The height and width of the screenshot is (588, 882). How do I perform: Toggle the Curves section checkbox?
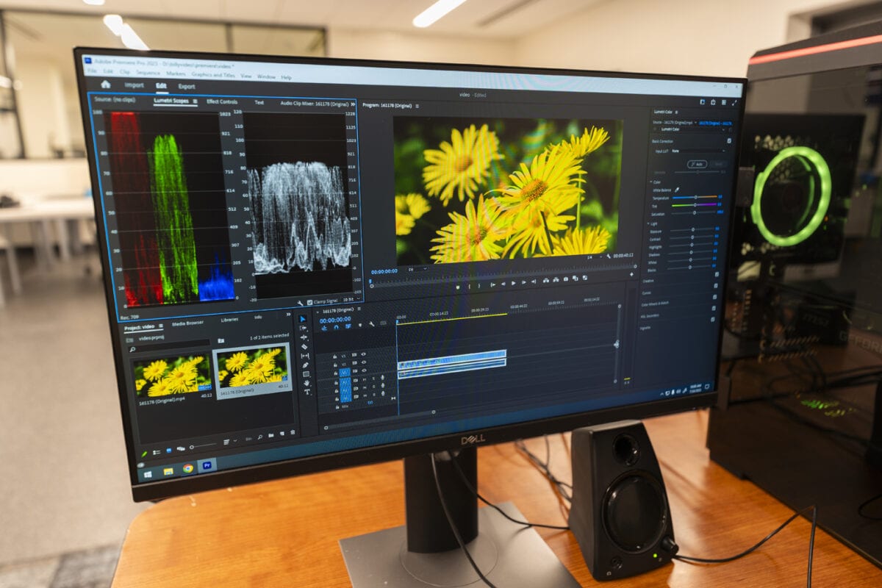click(715, 286)
